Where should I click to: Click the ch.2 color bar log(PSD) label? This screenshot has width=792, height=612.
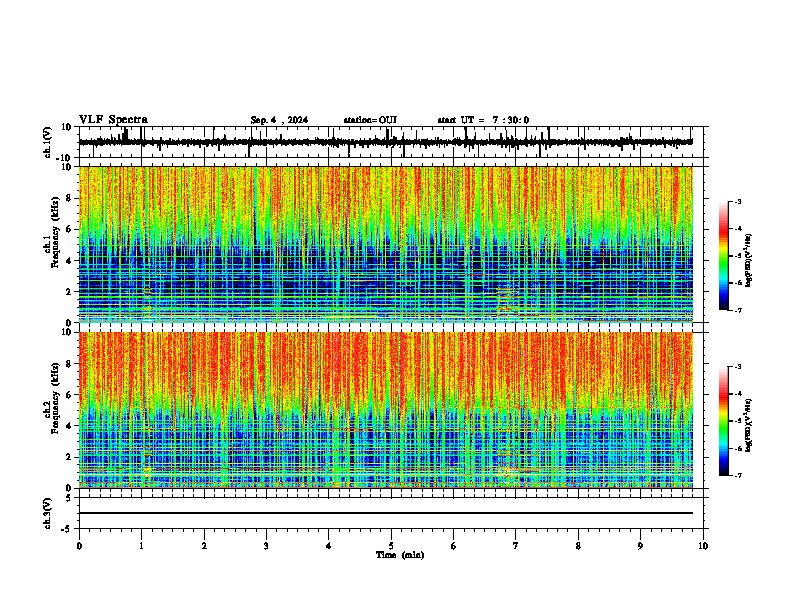749,425
